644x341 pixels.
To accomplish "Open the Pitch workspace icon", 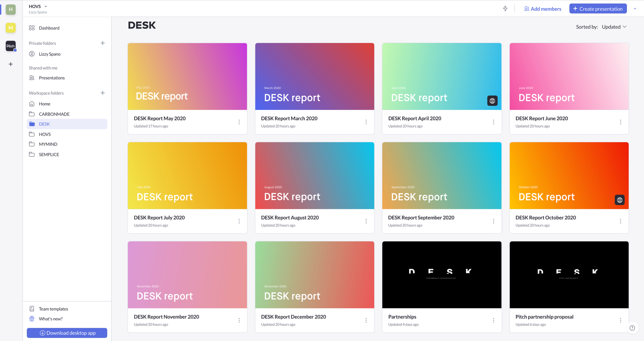I will pyautogui.click(x=11, y=46).
